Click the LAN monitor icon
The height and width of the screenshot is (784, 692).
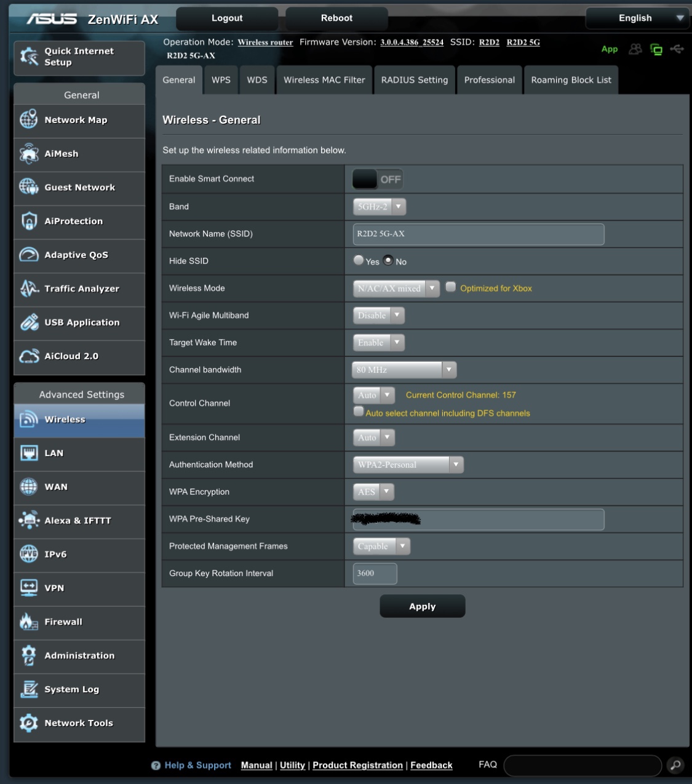tap(29, 453)
